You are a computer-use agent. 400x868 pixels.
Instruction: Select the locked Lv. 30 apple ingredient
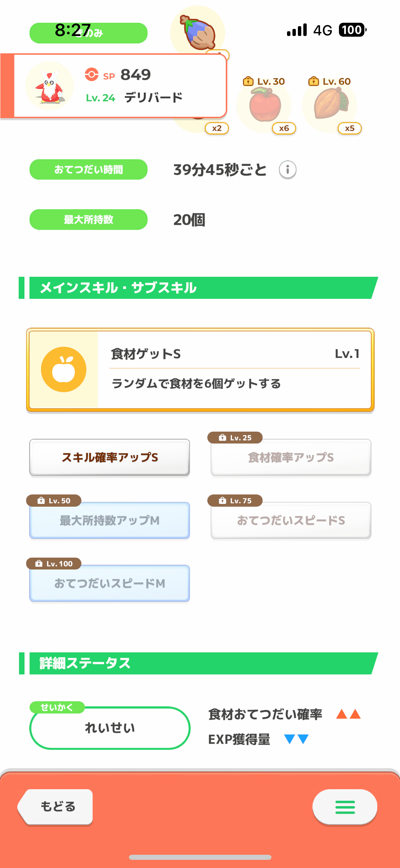265,105
